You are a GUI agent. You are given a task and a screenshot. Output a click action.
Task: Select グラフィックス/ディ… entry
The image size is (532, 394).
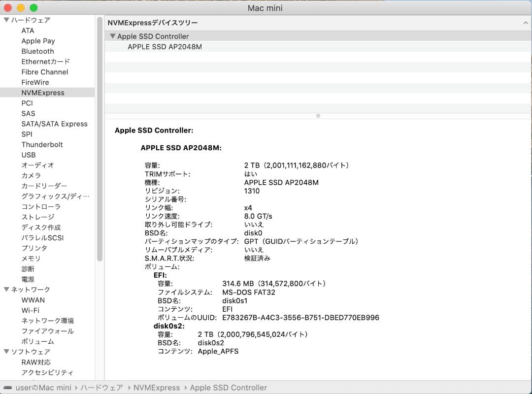[55, 196]
